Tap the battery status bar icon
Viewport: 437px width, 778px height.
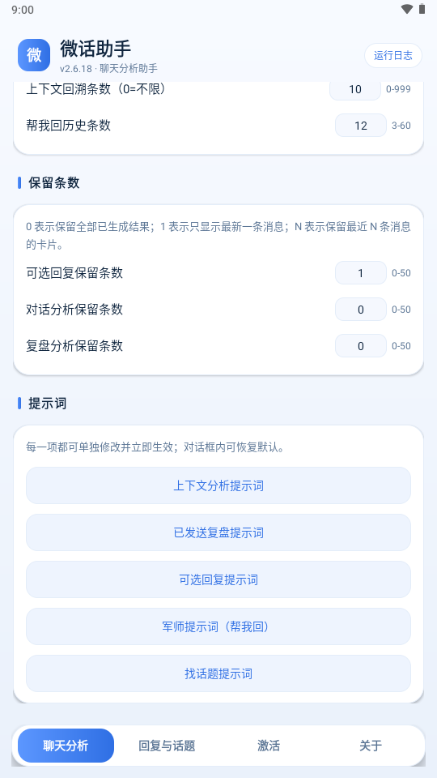pos(422,9)
